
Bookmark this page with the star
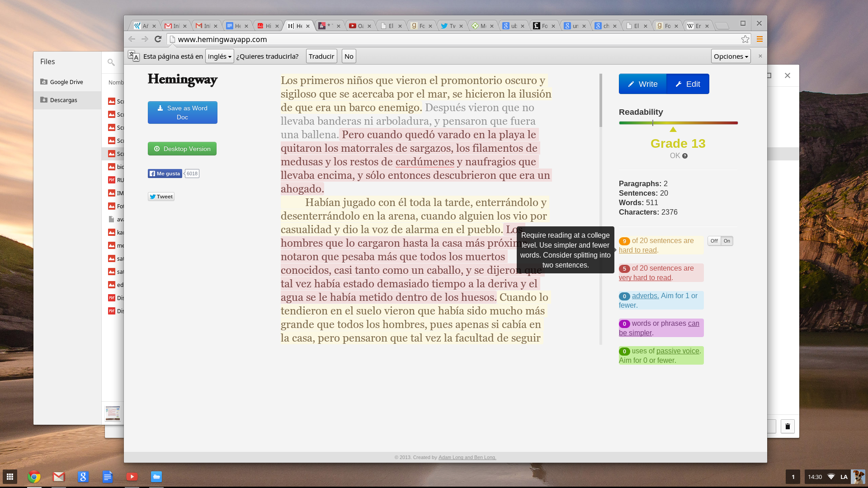point(745,39)
